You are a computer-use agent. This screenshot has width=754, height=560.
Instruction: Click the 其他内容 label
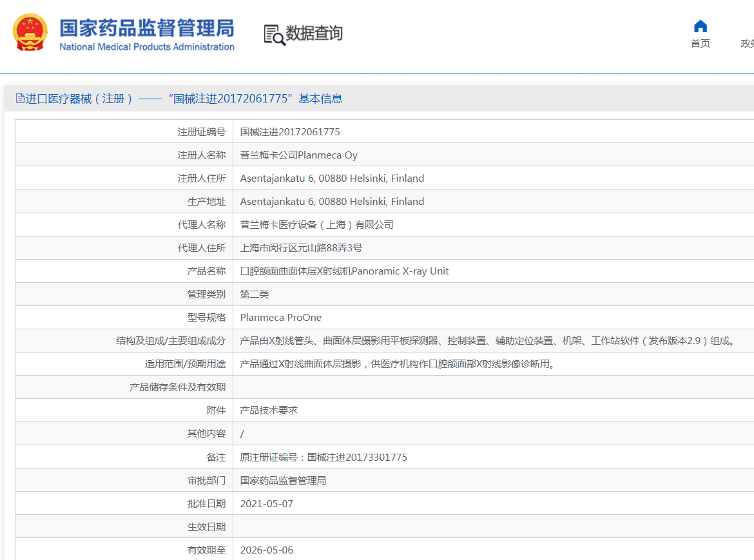(x=206, y=434)
